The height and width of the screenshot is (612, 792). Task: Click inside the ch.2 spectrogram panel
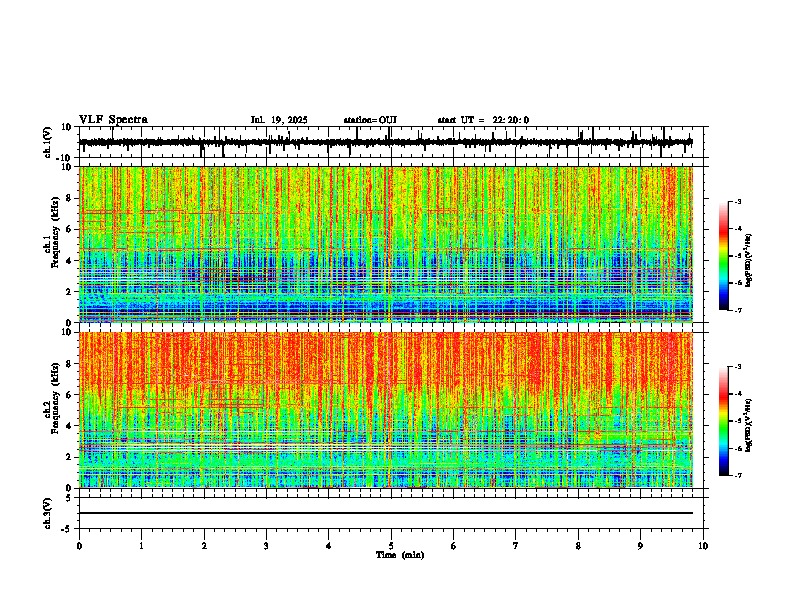(386, 410)
